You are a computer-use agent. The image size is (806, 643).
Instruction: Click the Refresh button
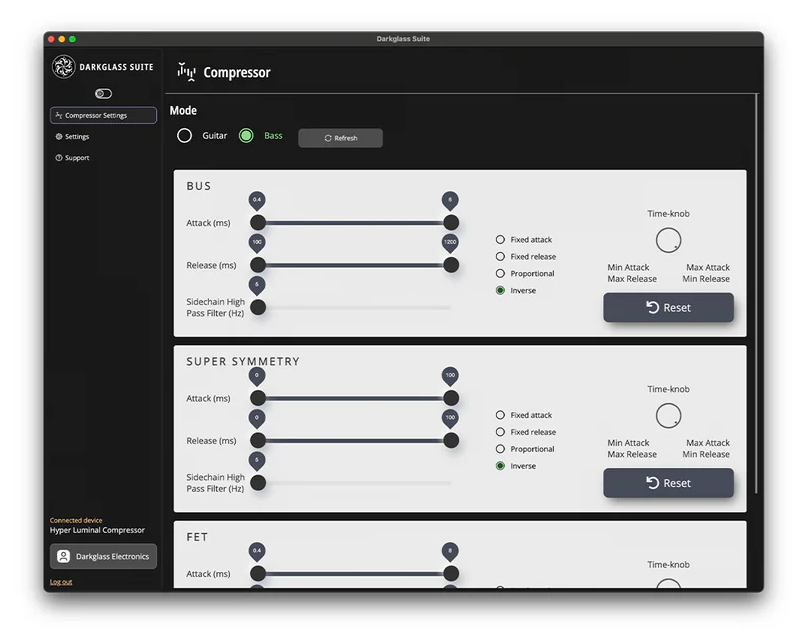point(340,138)
